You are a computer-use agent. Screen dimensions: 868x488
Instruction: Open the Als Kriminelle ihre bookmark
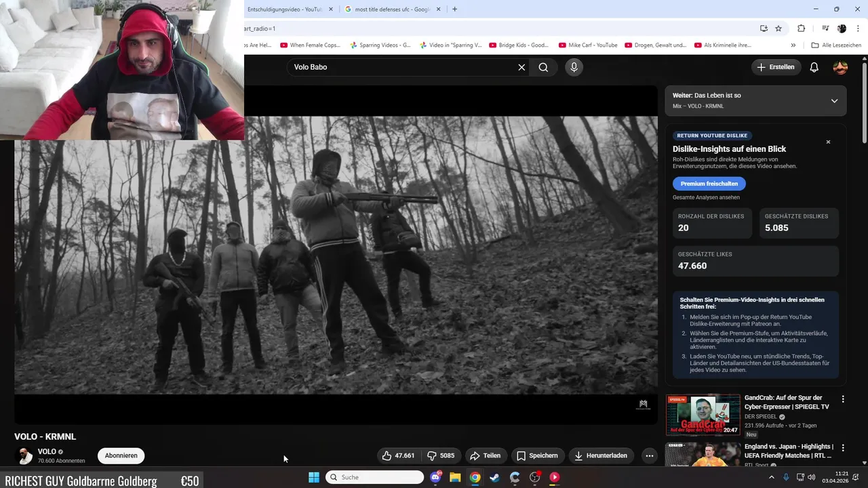722,45
